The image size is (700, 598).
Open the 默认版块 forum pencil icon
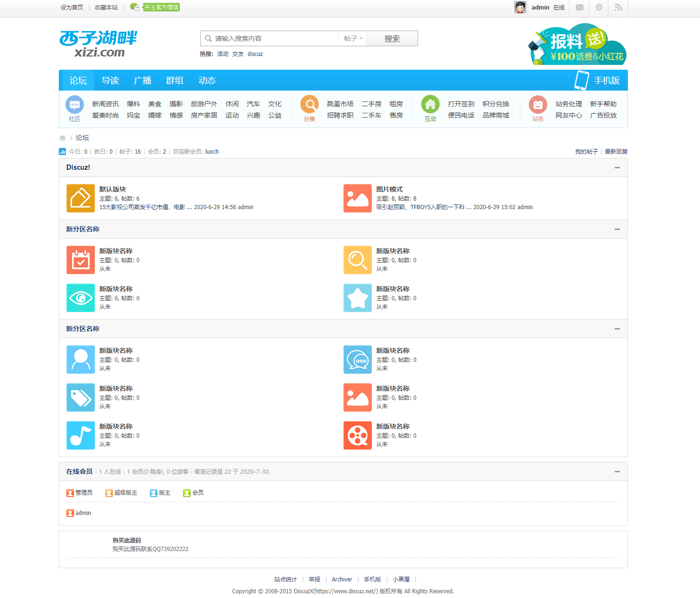pos(81,198)
